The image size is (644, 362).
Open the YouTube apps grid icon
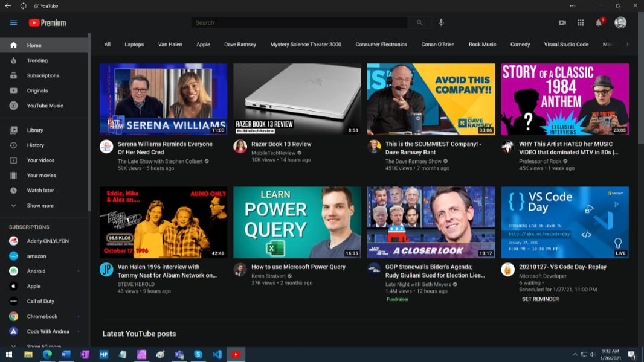click(581, 22)
